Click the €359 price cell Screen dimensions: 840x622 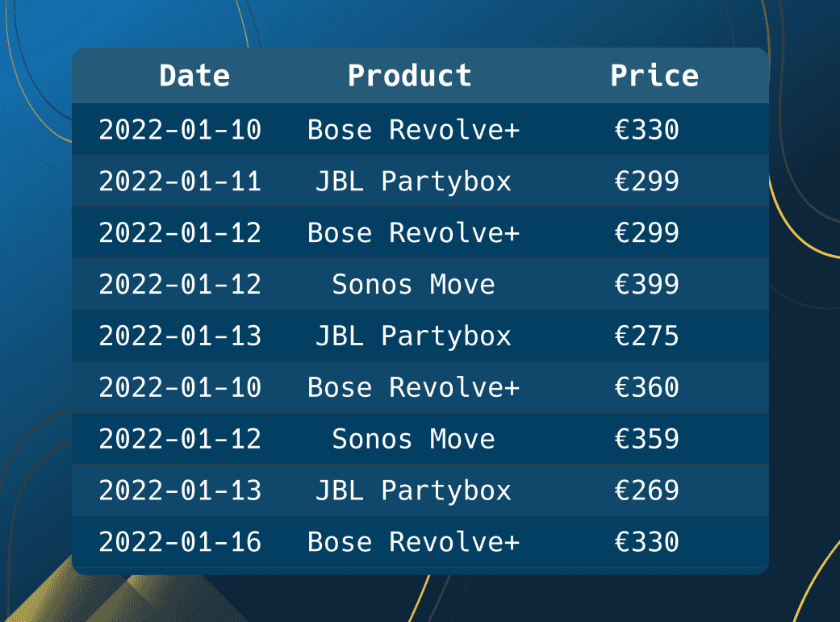click(x=646, y=439)
